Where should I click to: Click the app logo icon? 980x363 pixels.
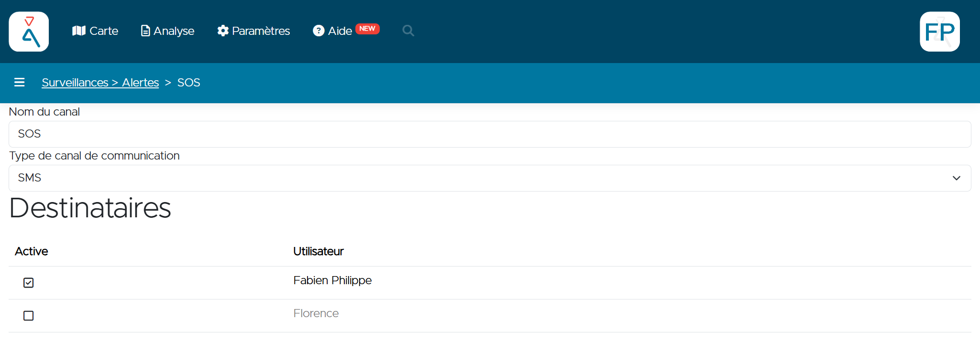click(x=29, y=32)
